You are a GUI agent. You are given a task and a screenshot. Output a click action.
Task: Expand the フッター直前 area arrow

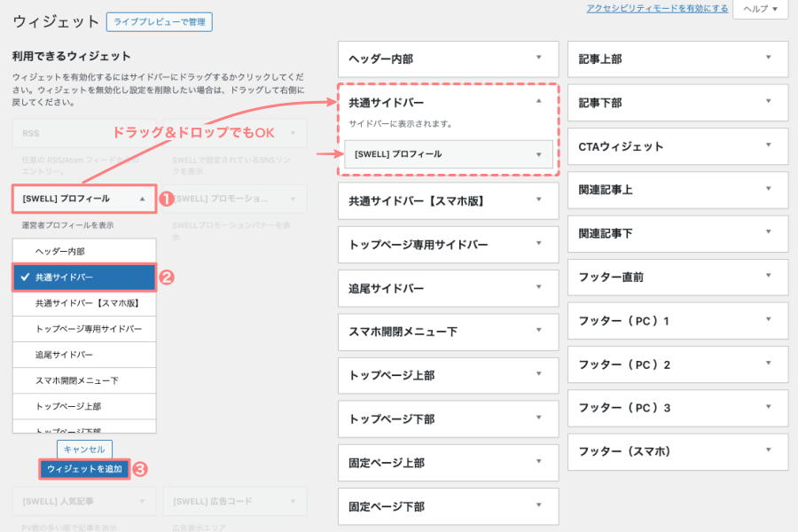click(x=768, y=276)
